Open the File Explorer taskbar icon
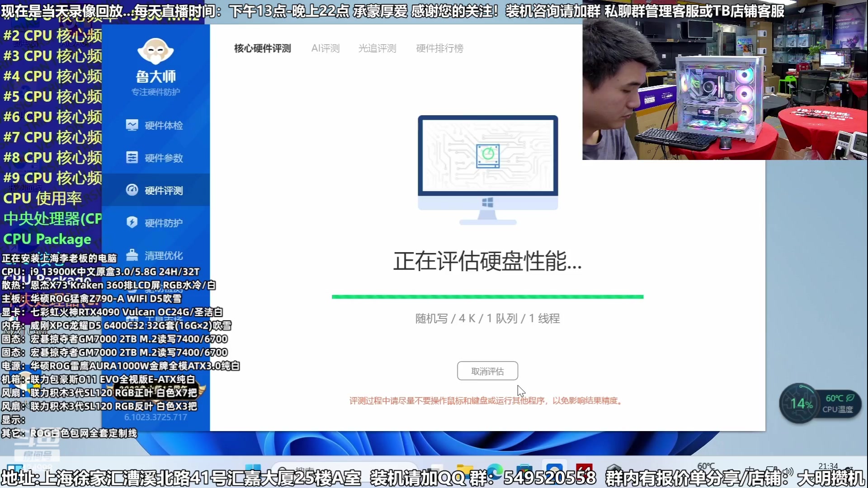Screen dimensions: 868x488 (465, 471)
